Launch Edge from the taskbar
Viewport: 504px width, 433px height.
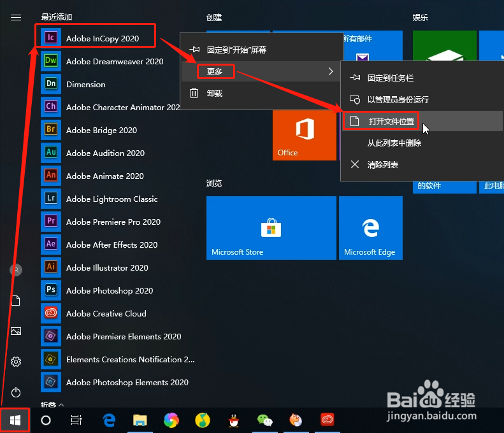109,420
